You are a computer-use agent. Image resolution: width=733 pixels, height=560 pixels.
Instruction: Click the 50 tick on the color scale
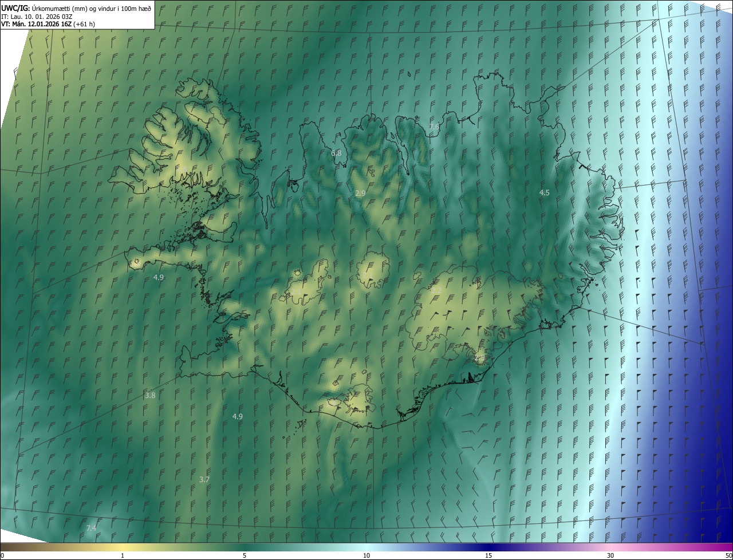point(728,555)
